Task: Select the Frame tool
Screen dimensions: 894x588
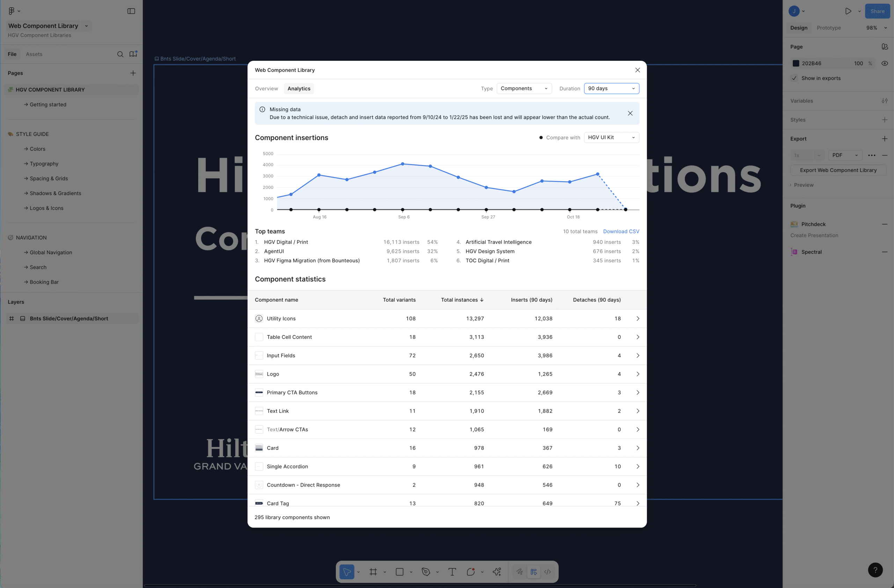Action: [x=373, y=572]
